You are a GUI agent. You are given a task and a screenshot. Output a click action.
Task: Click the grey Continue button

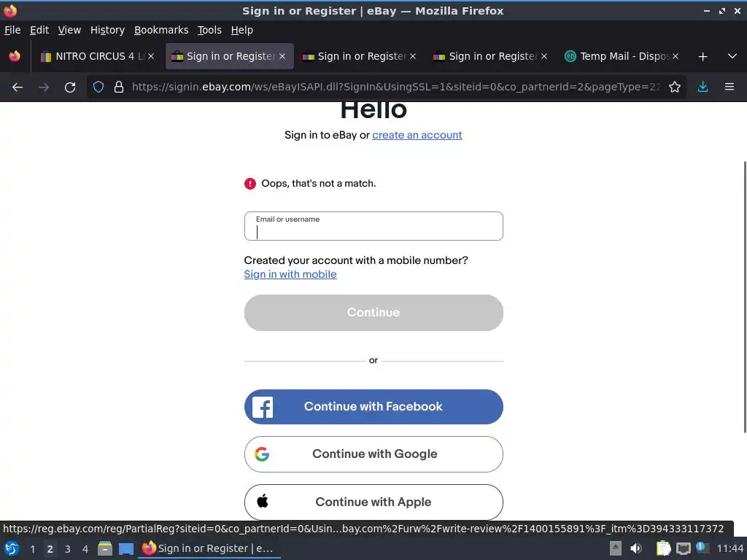(x=373, y=313)
